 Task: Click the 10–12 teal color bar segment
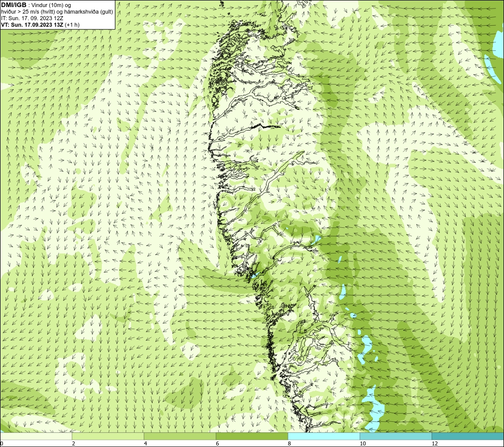click(396, 436)
